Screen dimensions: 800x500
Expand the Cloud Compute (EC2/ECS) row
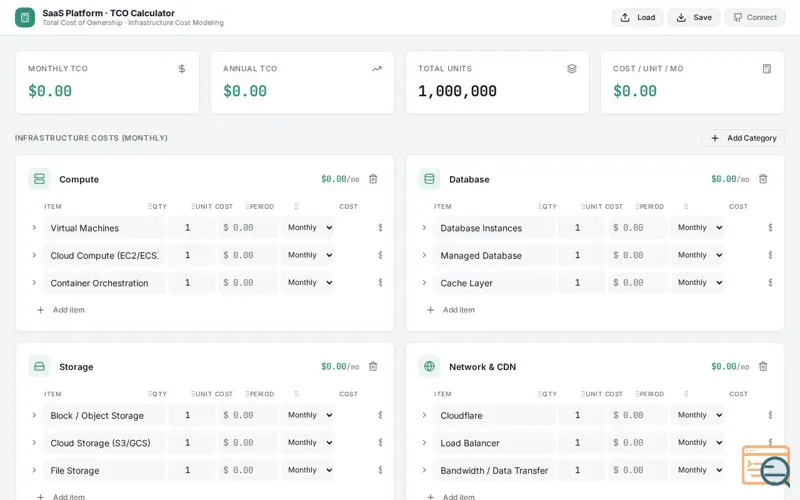[x=34, y=255]
